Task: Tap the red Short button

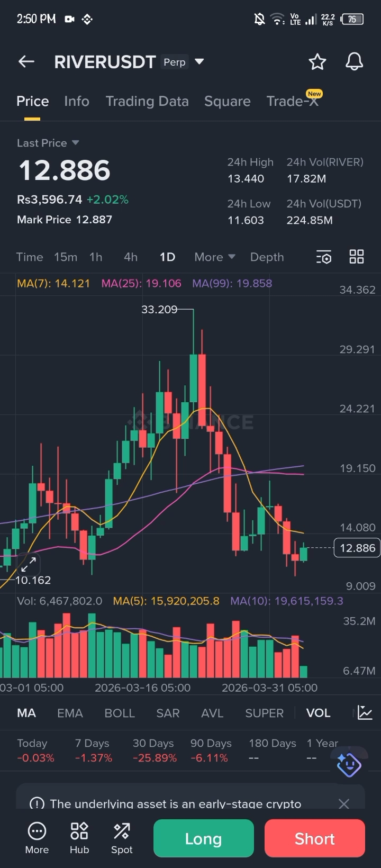Action: (x=315, y=838)
